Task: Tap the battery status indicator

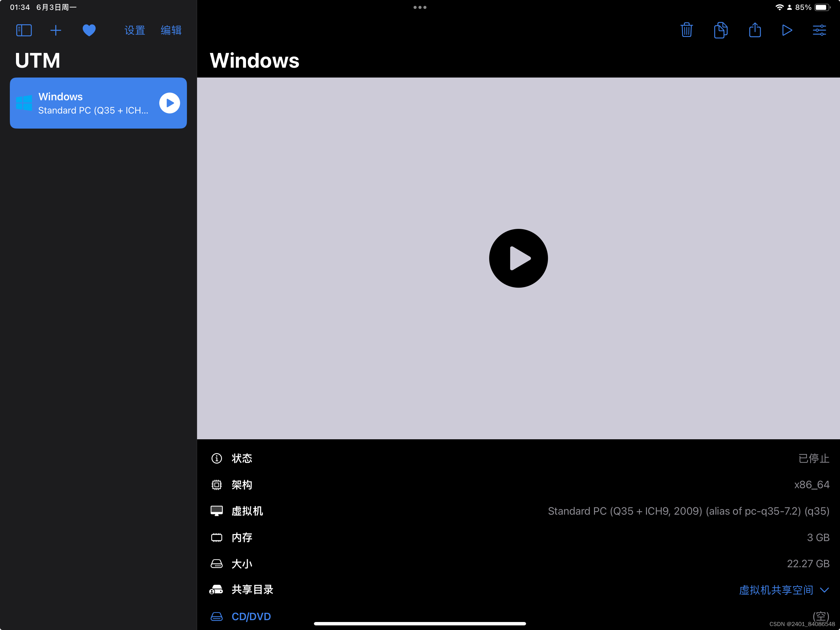Action: pyautogui.click(x=822, y=7)
